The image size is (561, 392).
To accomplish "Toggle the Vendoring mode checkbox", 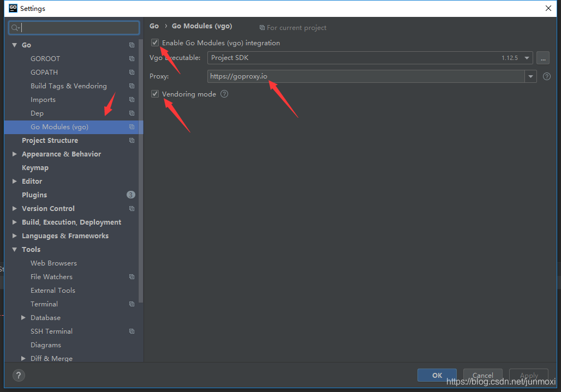I will click(155, 94).
